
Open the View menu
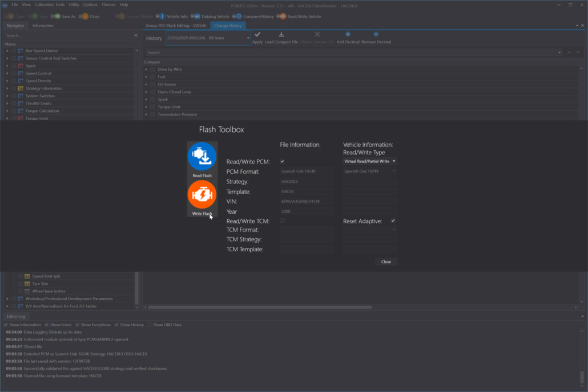pyautogui.click(x=26, y=5)
